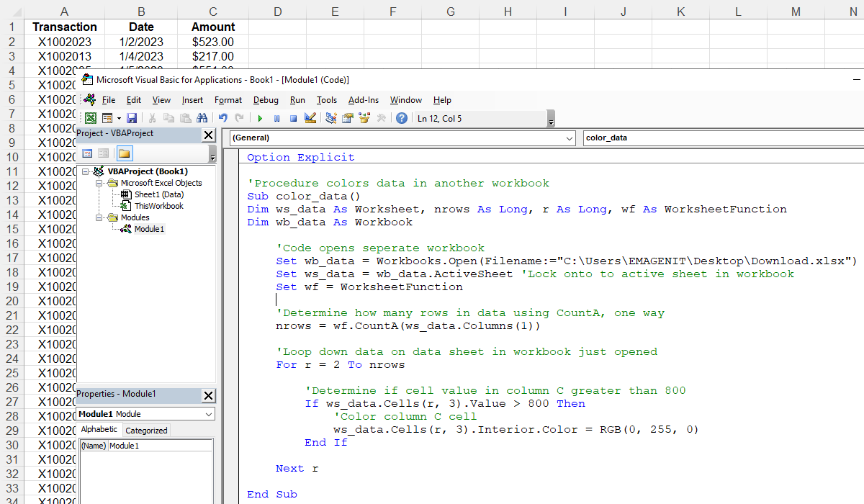Viewport: 864px width, 504px height.
Task: Select Module1 in project tree
Action: 149,229
